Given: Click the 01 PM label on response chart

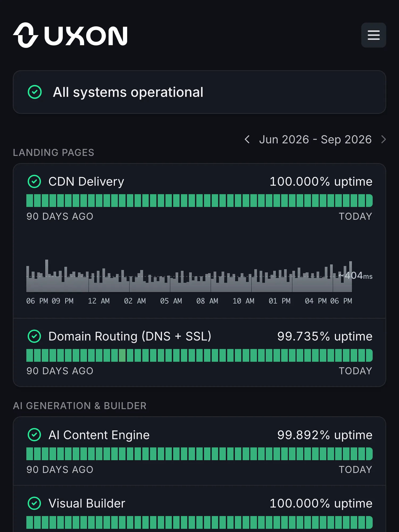Looking at the screenshot, I should (280, 301).
